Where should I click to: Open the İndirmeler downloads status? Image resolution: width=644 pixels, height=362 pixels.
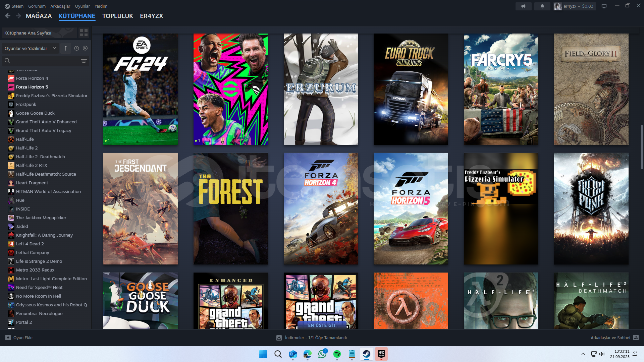(312, 338)
